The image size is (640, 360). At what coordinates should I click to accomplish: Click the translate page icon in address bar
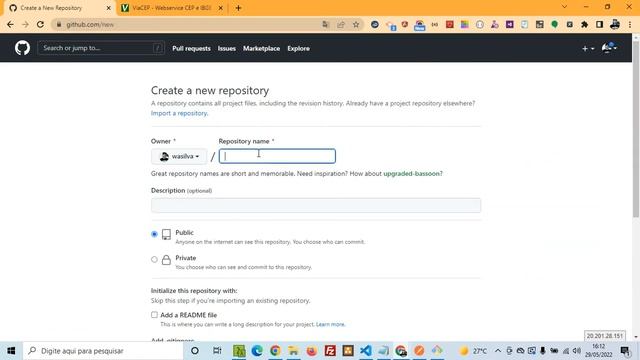325,24
